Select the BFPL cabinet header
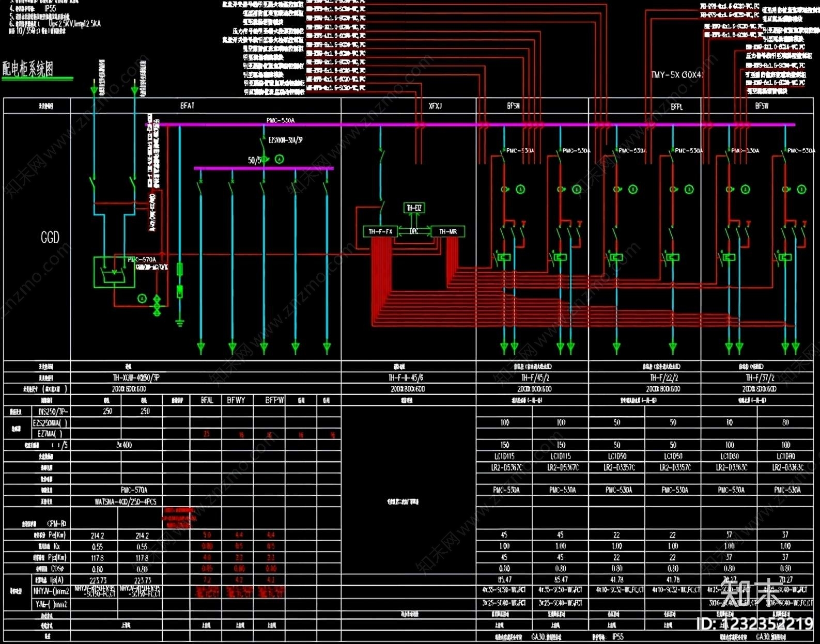820x644 pixels. pyautogui.click(x=676, y=106)
